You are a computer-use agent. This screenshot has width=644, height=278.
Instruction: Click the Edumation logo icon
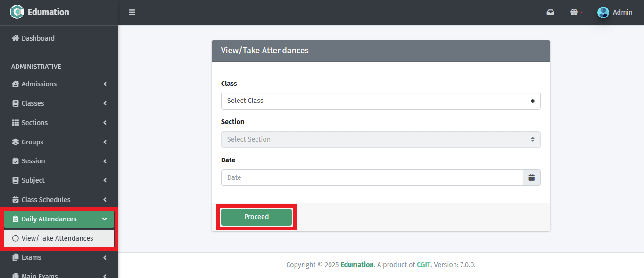click(x=17, y=12)
